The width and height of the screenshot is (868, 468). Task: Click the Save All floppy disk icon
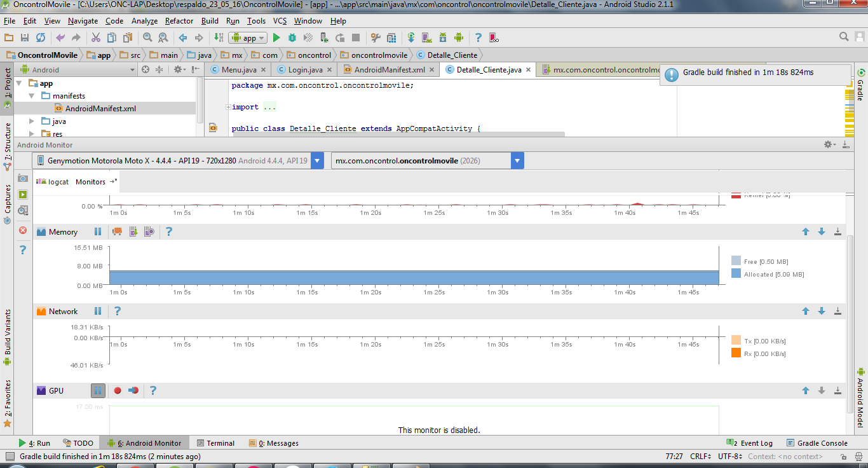click(x=25, y=38)
